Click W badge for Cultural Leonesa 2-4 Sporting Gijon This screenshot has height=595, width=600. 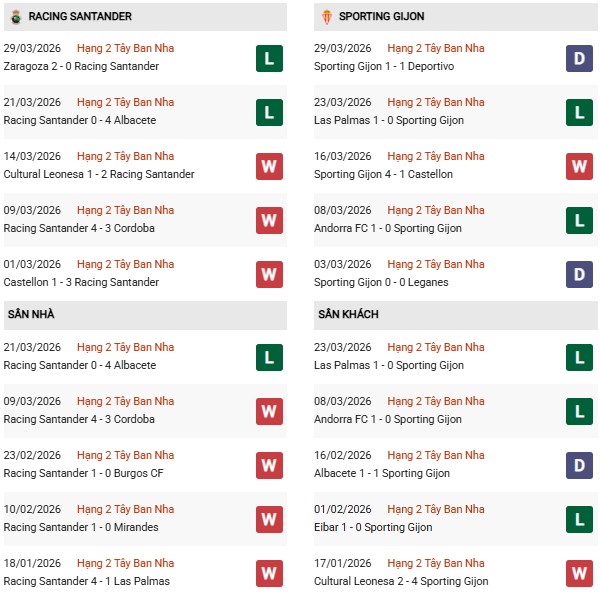click(x=578, y=573)
